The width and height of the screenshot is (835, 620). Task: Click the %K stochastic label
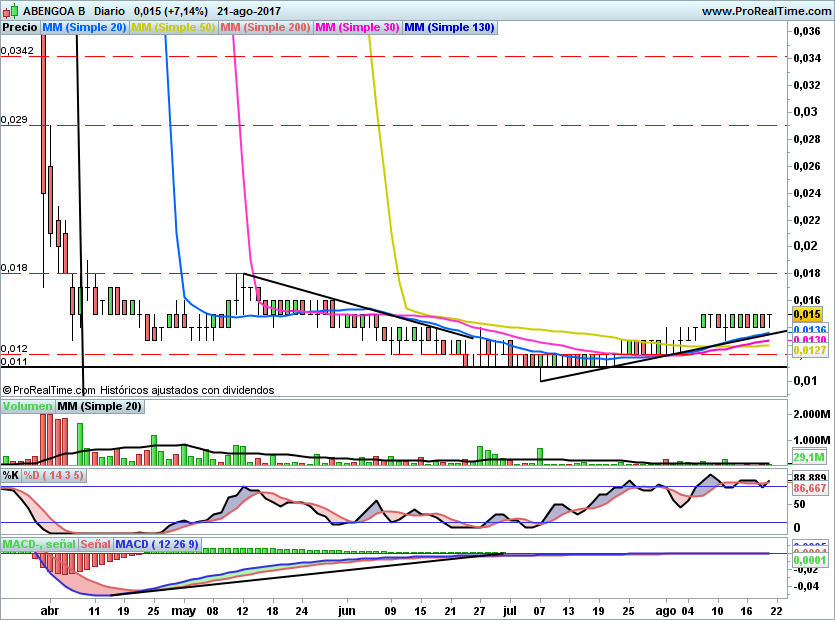(11, 475)
